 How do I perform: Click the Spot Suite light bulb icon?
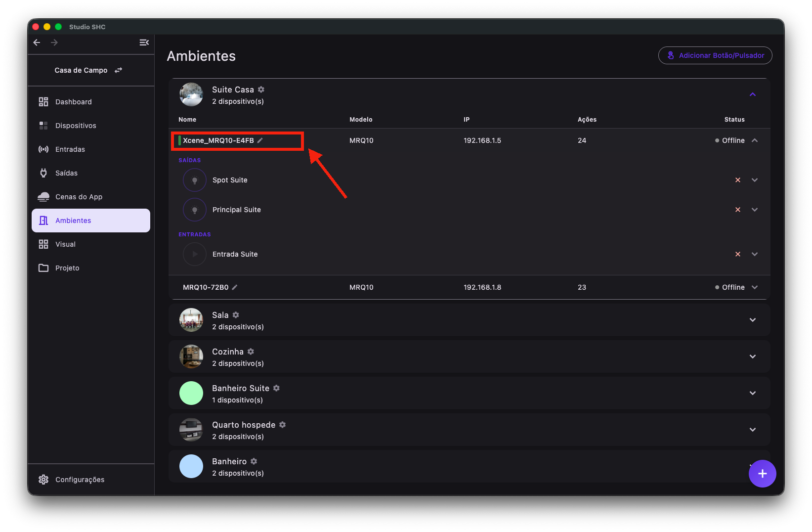point(195,180)
